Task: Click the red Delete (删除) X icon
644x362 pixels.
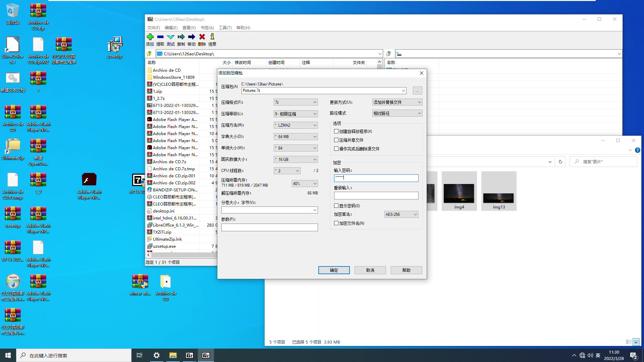Action: [x=202, y=37]
